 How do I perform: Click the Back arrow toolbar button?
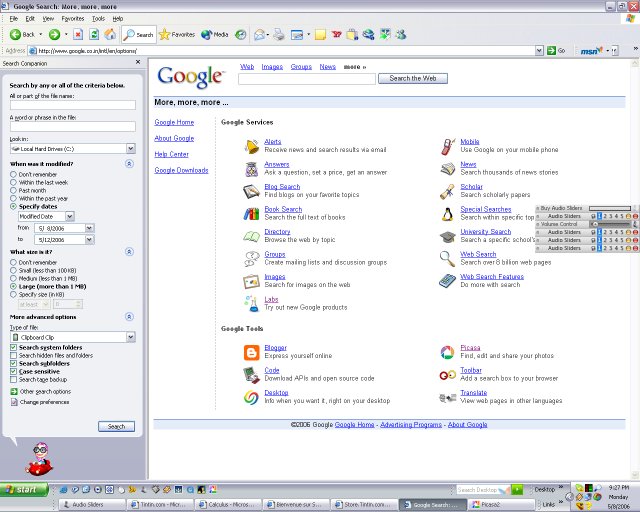coord(22,35)
